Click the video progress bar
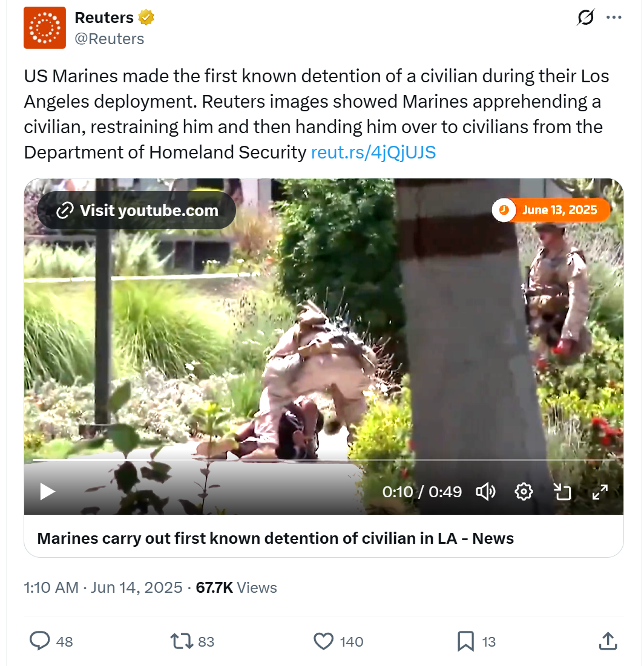This screenshot has height=666, width=644. 323,460
